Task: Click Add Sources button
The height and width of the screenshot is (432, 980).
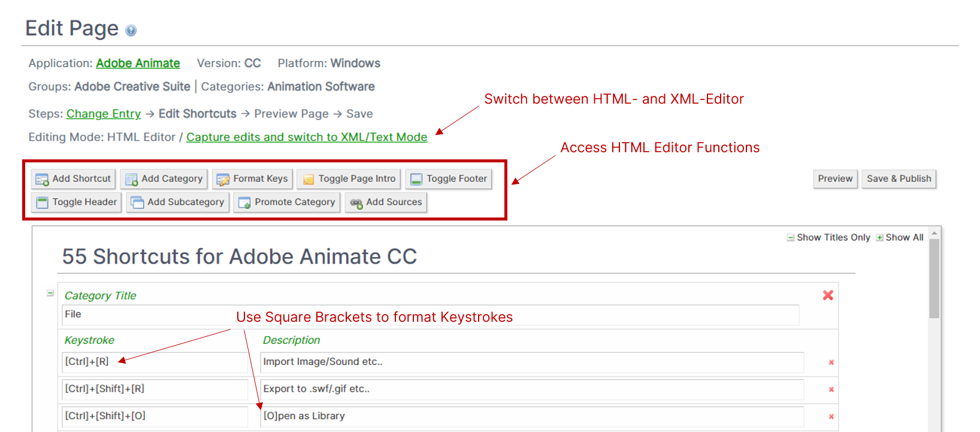Action: 386,202
